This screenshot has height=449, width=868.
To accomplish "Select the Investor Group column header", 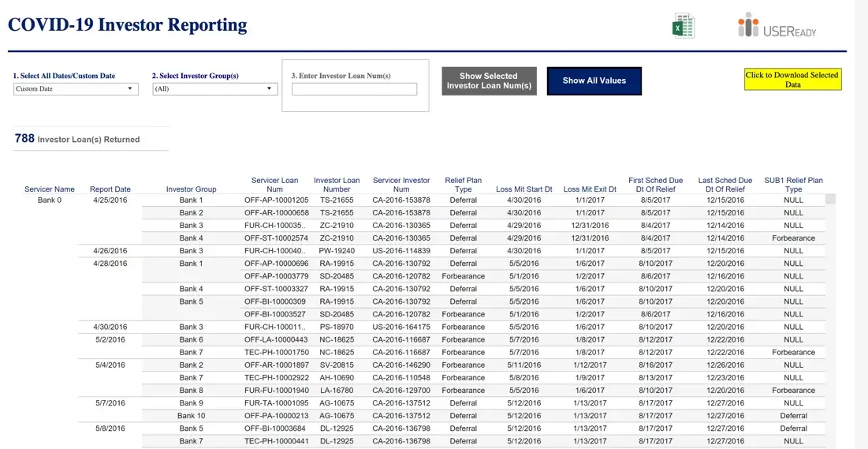I will (x=192, y=189).
